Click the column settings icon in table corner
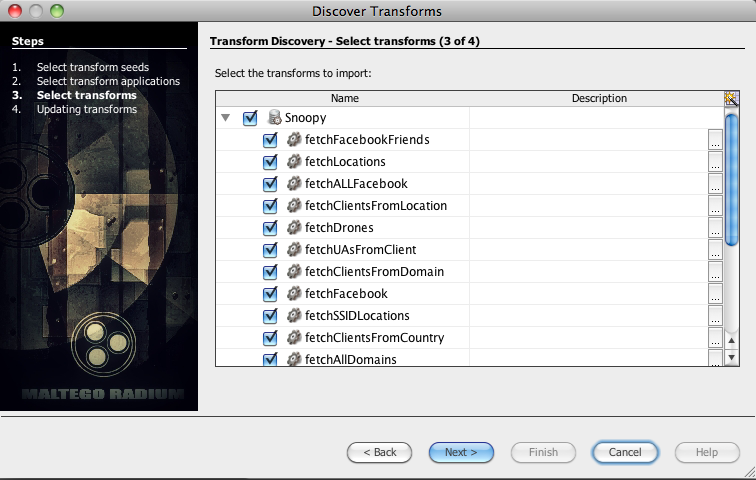Viewport: 756px width, 480px height. 731,98
